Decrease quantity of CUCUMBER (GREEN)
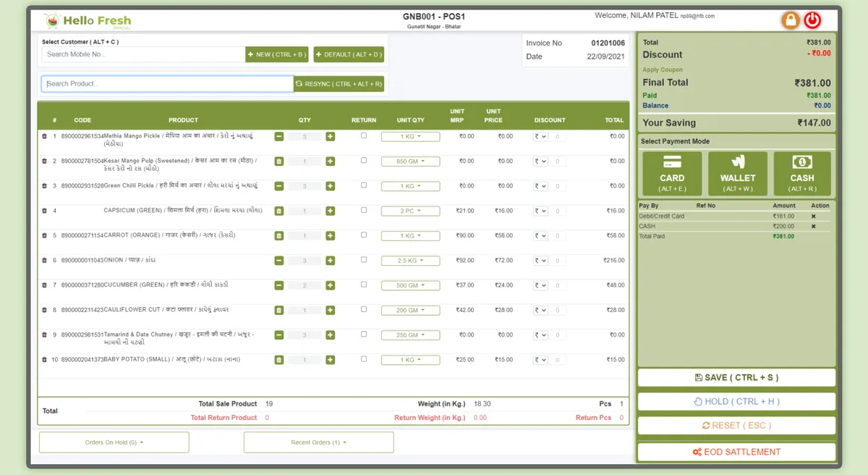 (279, 285)
